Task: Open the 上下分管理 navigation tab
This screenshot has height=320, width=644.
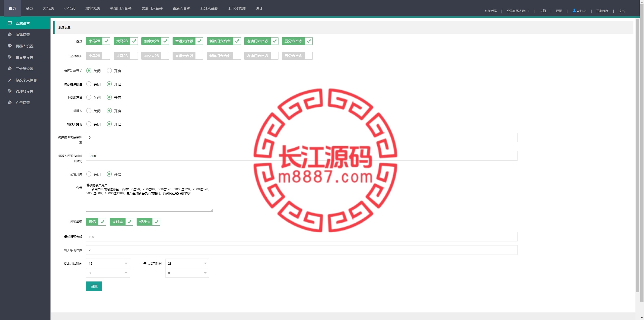Action: pos(237,8)
